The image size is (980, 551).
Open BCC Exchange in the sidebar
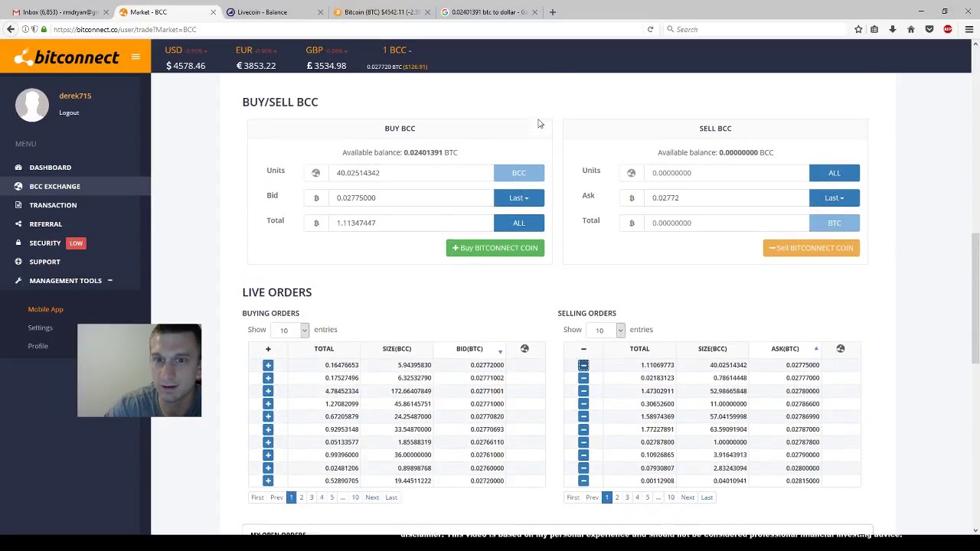pos(54,186)
